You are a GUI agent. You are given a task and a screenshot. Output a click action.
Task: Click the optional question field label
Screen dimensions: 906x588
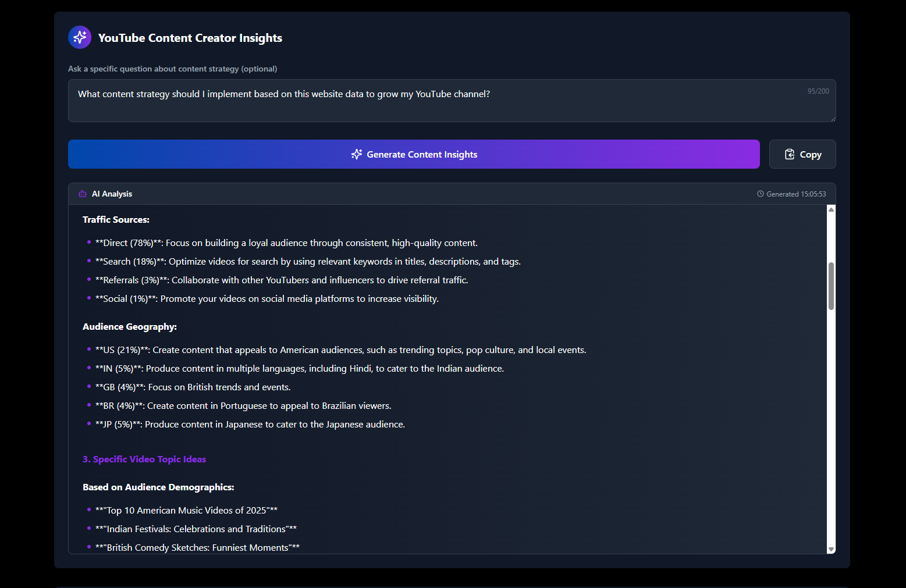click(x=172, y=69)
